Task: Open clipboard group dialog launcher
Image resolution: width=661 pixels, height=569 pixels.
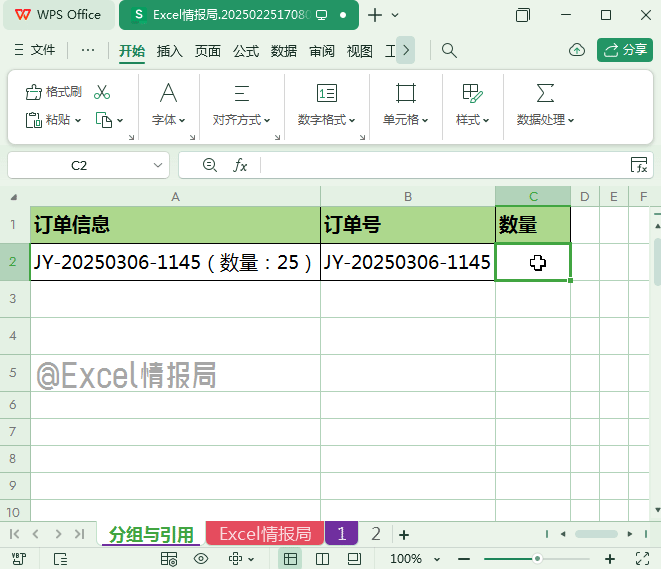Action: coord(132,137)
